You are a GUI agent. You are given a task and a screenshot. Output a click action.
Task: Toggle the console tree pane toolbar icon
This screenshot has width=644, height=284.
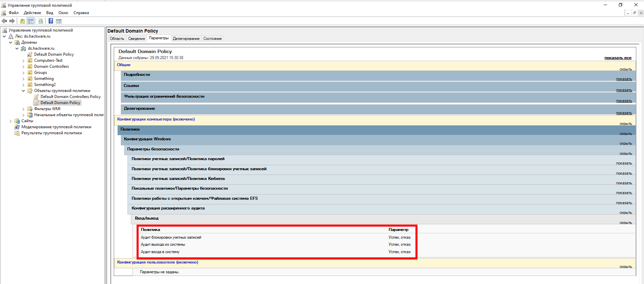tap(31, 21)
